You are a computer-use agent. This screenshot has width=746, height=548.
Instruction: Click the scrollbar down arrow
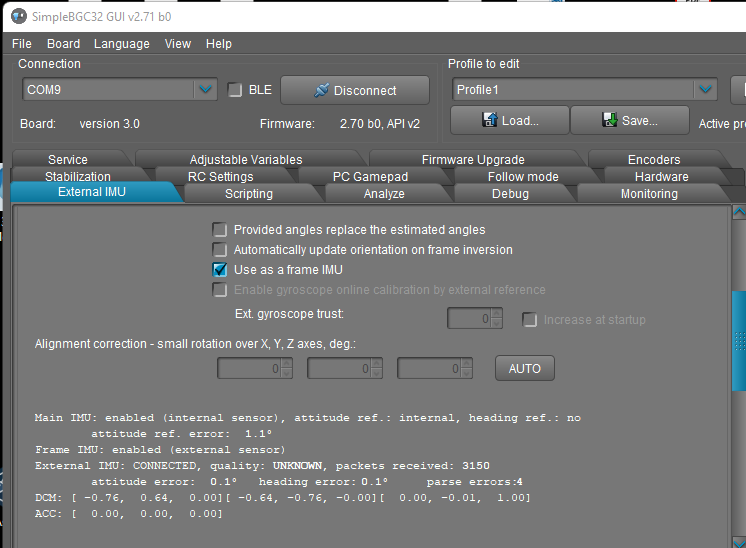tap(739, 542)
